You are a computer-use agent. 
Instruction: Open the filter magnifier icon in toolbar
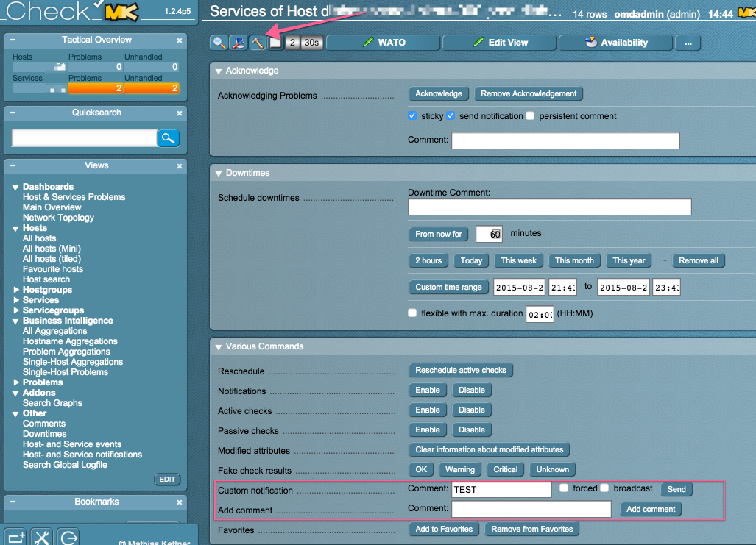(219, 43)
